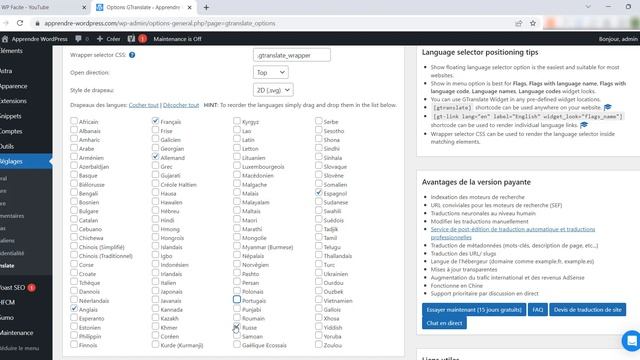Screen dimensions: 640x360
Task: Select the Réglages sidebar menu
Action: tap(26, 161)
